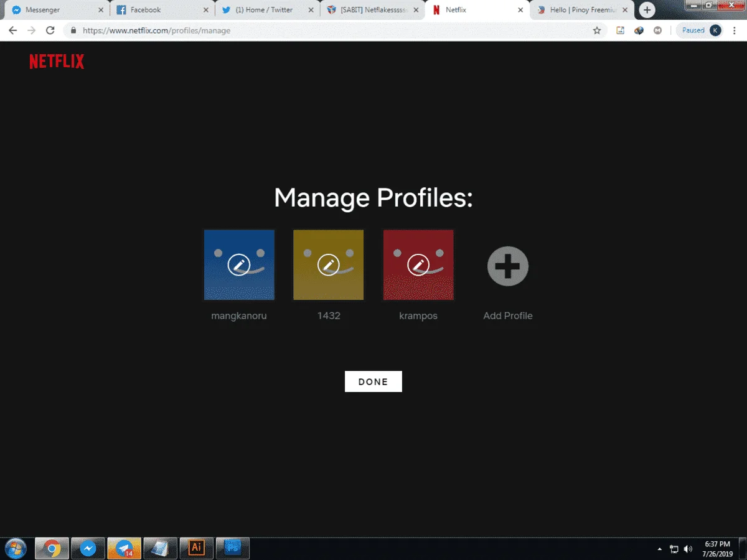Open a new browser tab
Viewport: 747px width, 560px height.
click(647, 10)
